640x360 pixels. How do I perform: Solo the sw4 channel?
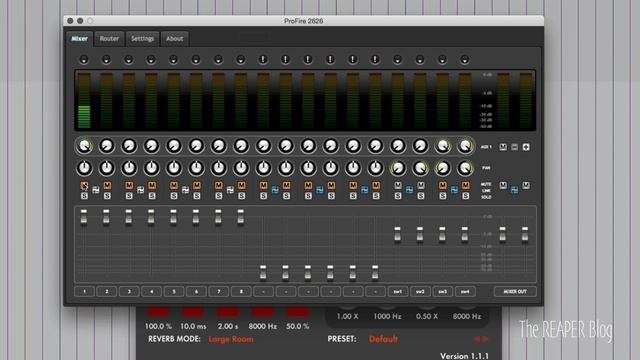(x=466, y=196)
